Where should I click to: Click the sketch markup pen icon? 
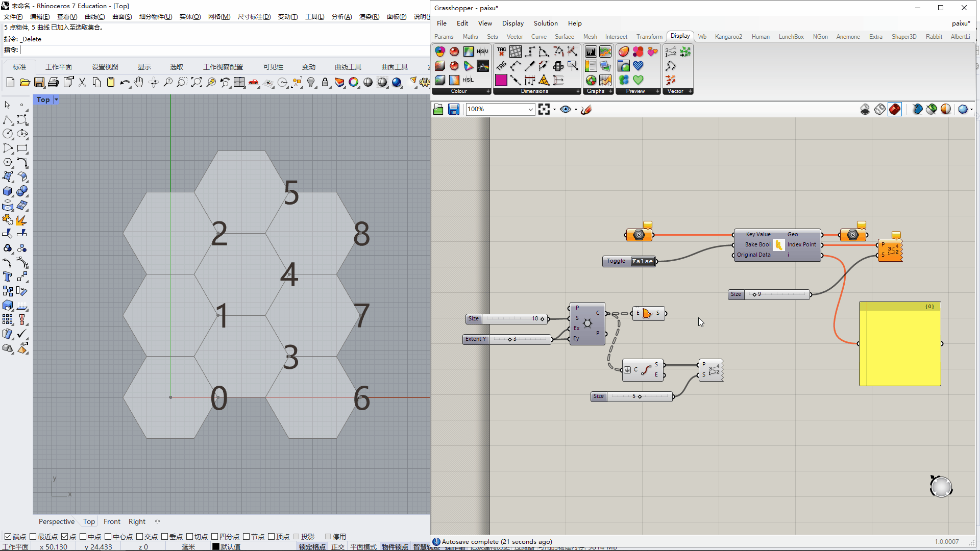(x=586, y=109)
